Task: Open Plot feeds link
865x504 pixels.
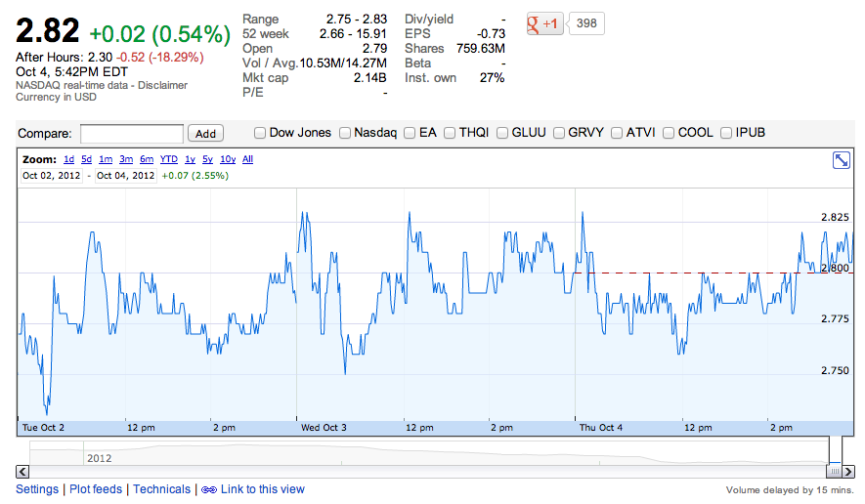Action: (x=96, y=489)
